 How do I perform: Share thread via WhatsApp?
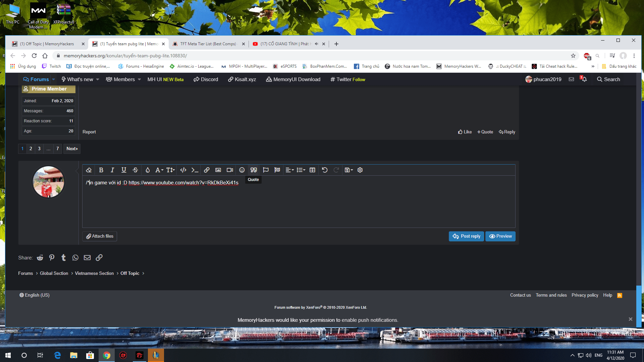(75, 257)
